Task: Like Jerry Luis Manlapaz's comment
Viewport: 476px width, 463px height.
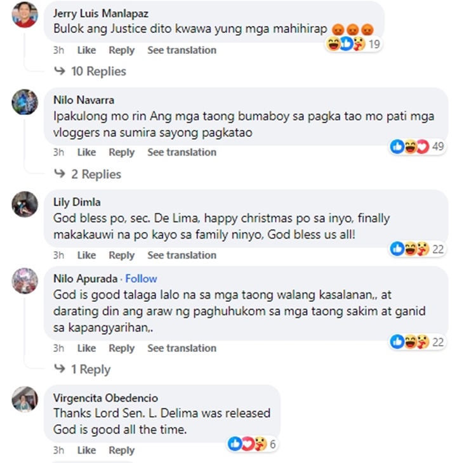Action: (x=86, y=50)
